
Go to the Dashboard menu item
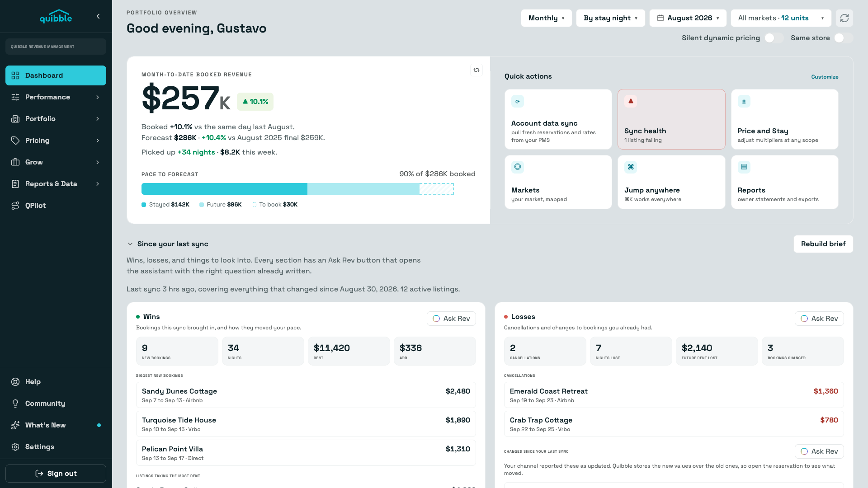[x=56, y=75]
